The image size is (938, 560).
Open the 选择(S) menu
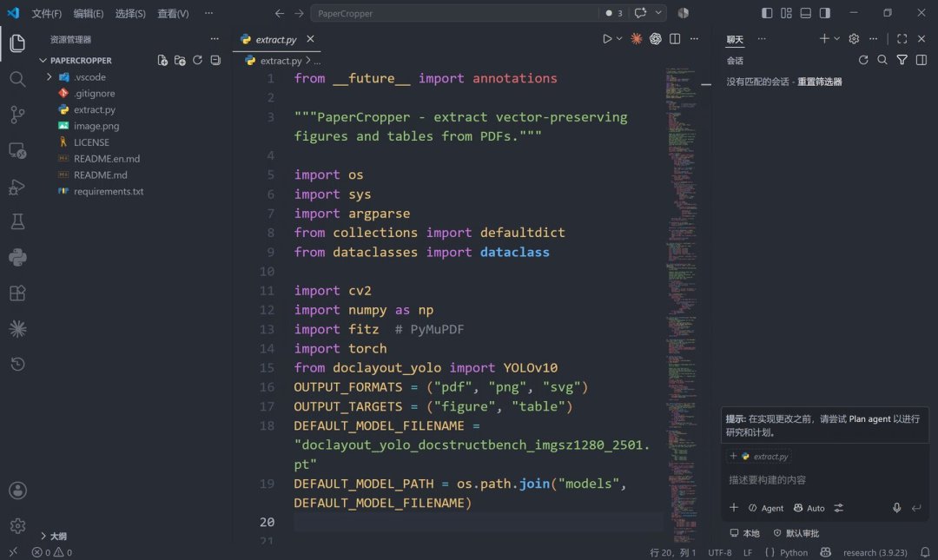tap(130, 13)
